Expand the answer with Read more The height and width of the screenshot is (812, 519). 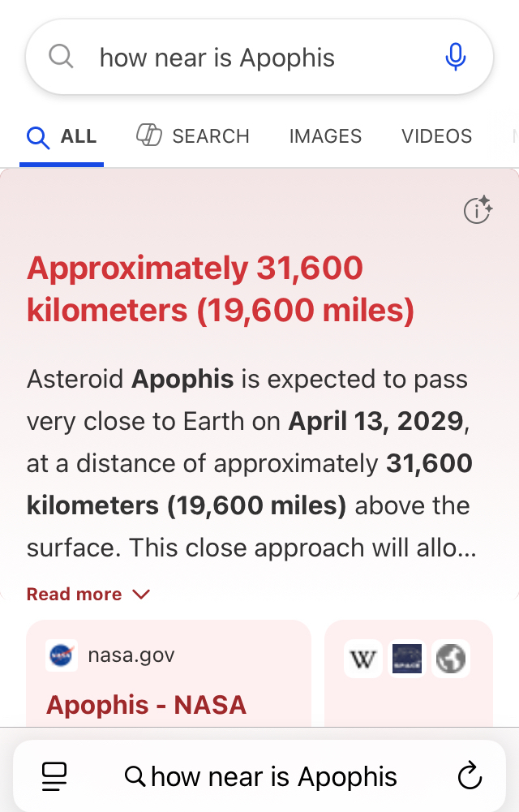75,595
